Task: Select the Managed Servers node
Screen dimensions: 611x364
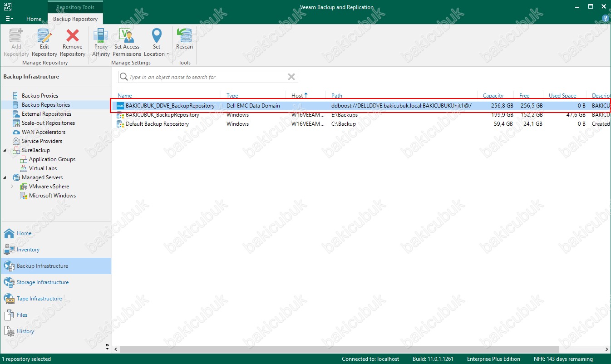Action: coord(42,177)
